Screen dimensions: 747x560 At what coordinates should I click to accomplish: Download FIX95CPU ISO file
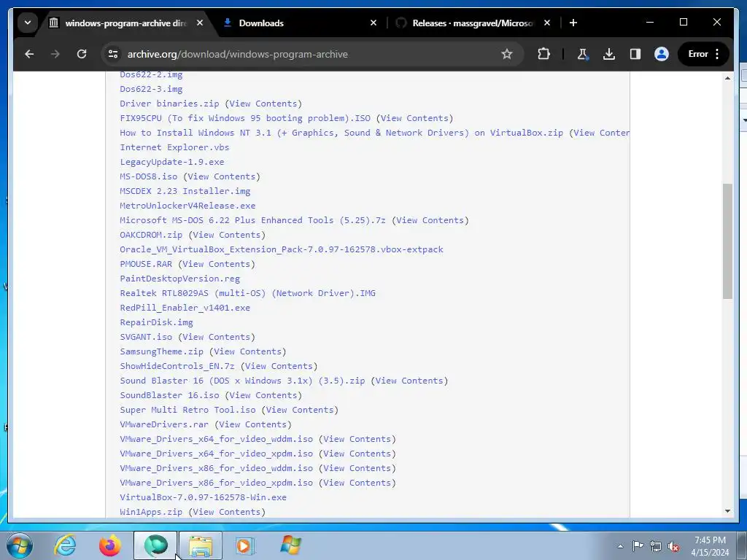point(245,118)
